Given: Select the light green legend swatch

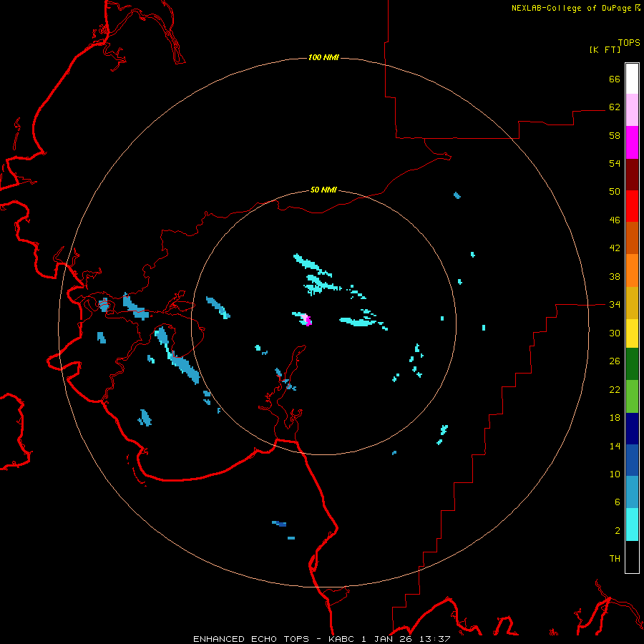Looking at the screenshot, I should click(632, 396).
